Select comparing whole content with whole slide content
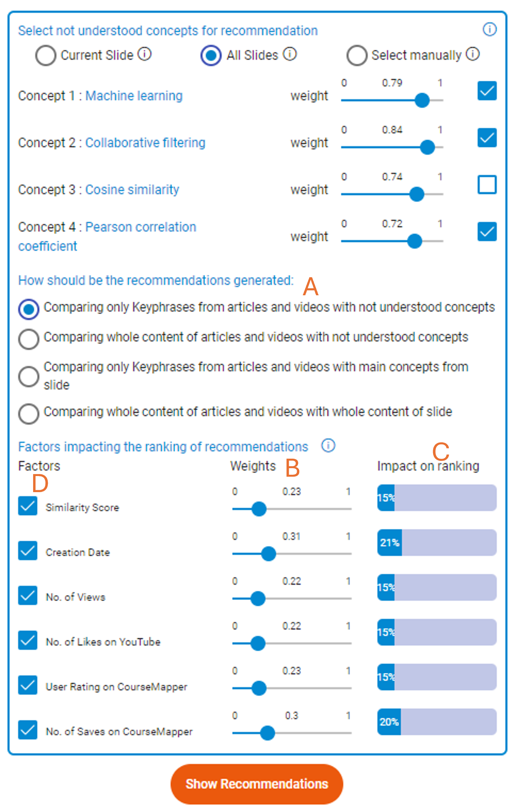516x812 pixels. (29, 413)
